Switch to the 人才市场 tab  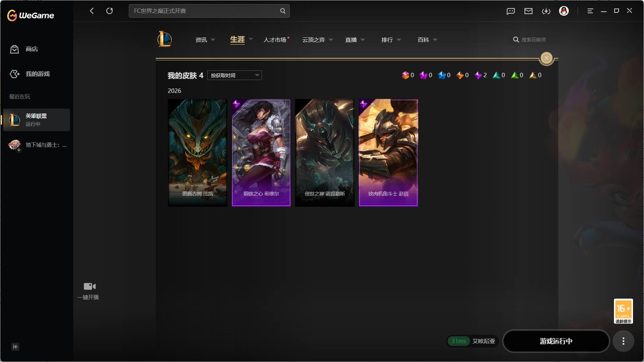coord(275,40)
